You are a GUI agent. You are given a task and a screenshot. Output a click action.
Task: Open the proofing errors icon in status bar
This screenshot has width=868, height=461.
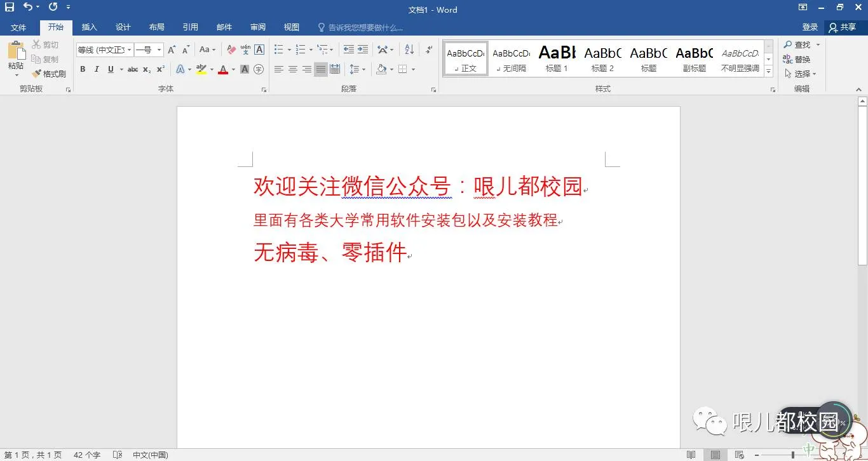(x=118, y=455)
